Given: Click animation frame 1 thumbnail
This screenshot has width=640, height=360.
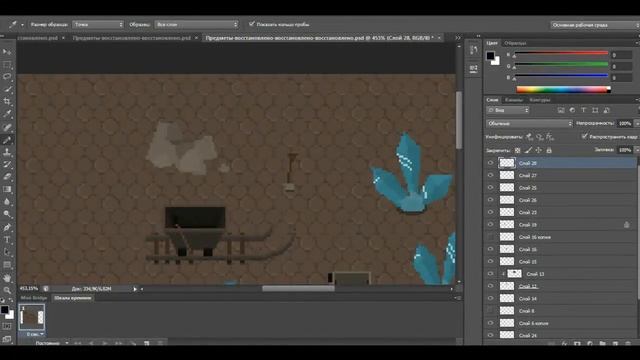Looking at the screenshot, I should [x=32, y=317].
